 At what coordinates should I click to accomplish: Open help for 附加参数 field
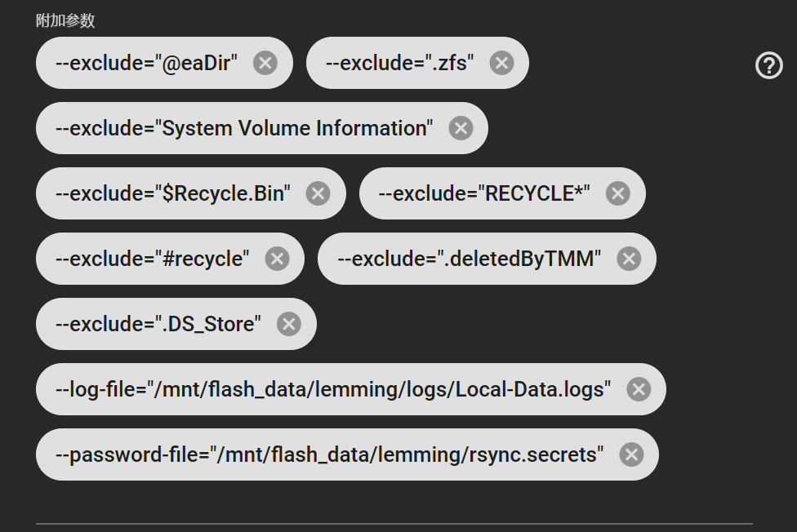coord(769,65)
